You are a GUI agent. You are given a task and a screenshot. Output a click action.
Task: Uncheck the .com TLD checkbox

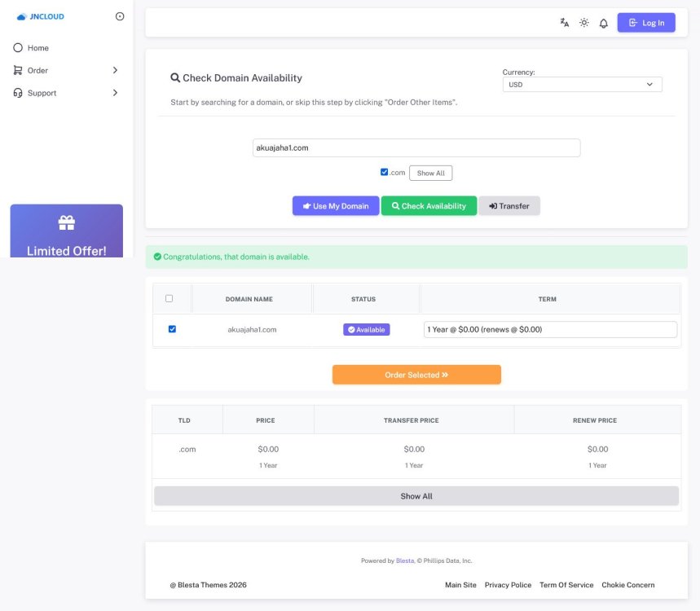point(384,172)
